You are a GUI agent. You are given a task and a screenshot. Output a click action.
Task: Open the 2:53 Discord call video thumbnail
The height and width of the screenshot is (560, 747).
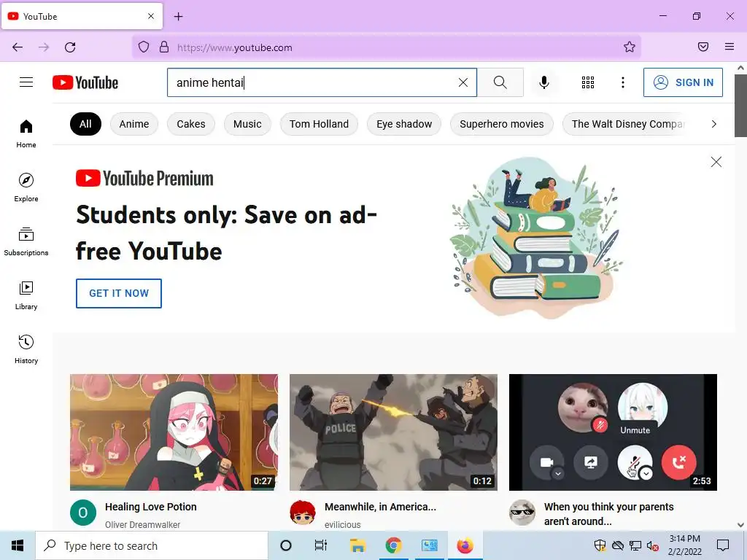pyautogui.click(x=613, y=432)
